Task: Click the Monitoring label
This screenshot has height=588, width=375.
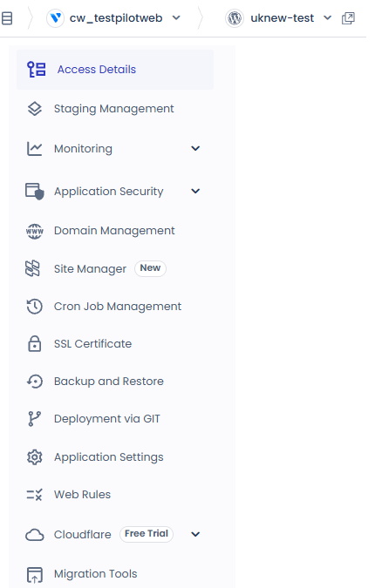Action: point(83,149)
